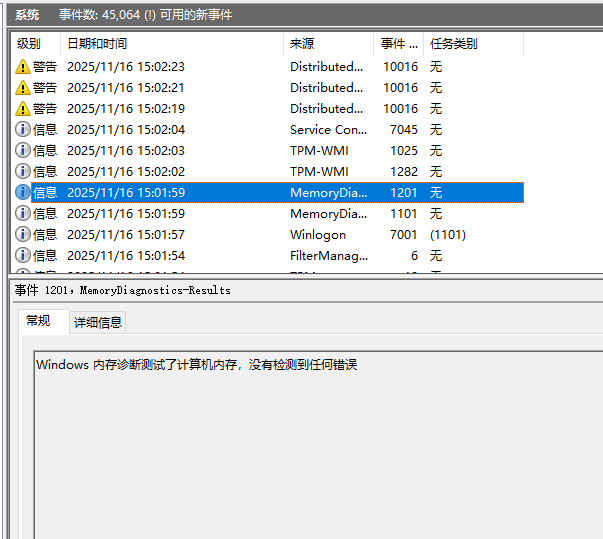603x539 pixels.
Task: Click warning icon of 15:02:21 event
Action: pyautogui.click(x=23, y=88)
